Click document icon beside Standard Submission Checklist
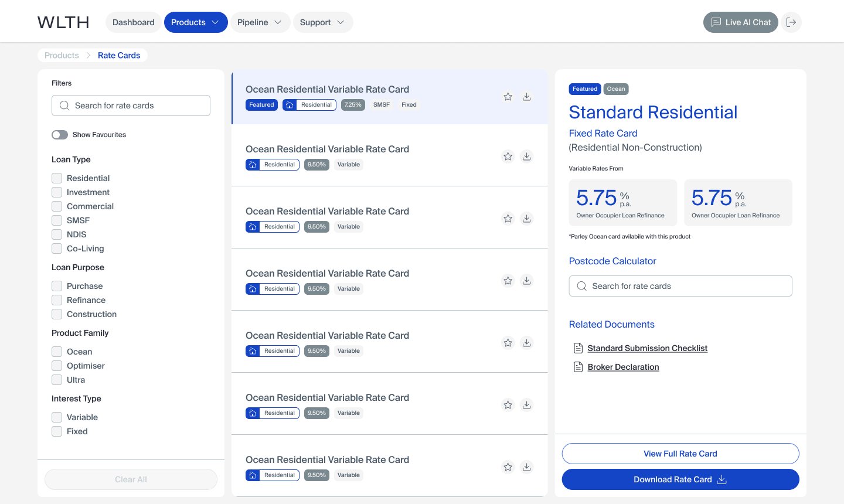This screenshot has width=844, height=504. point(578,348)
